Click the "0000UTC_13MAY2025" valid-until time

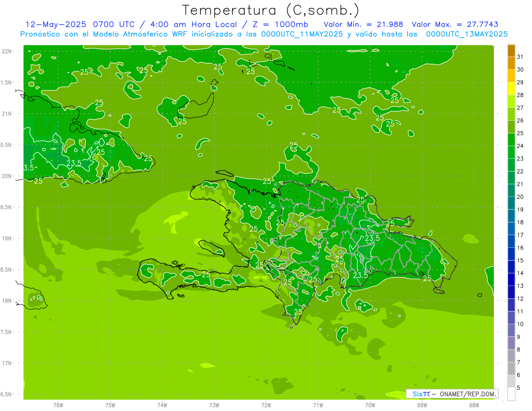(467, 34)
